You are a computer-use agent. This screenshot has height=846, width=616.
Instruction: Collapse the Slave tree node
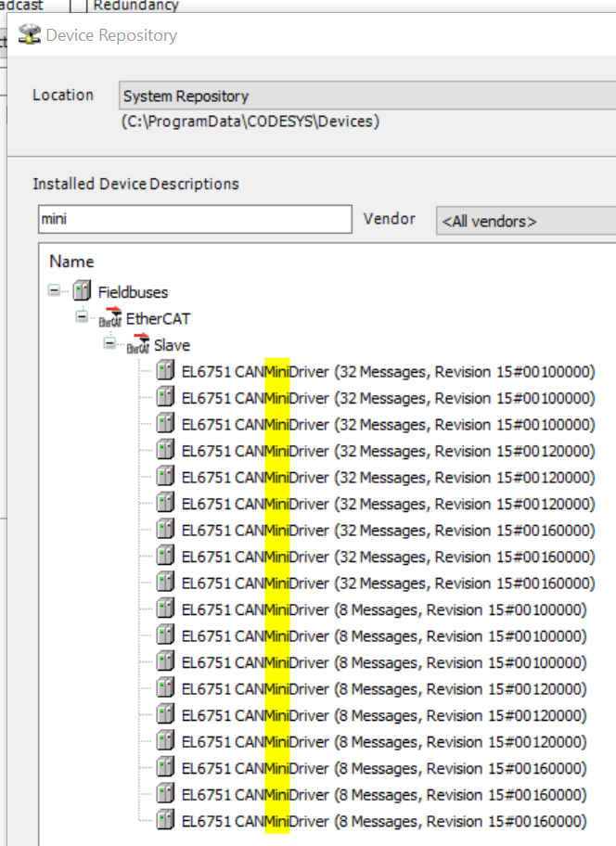(x=110, y=344)
